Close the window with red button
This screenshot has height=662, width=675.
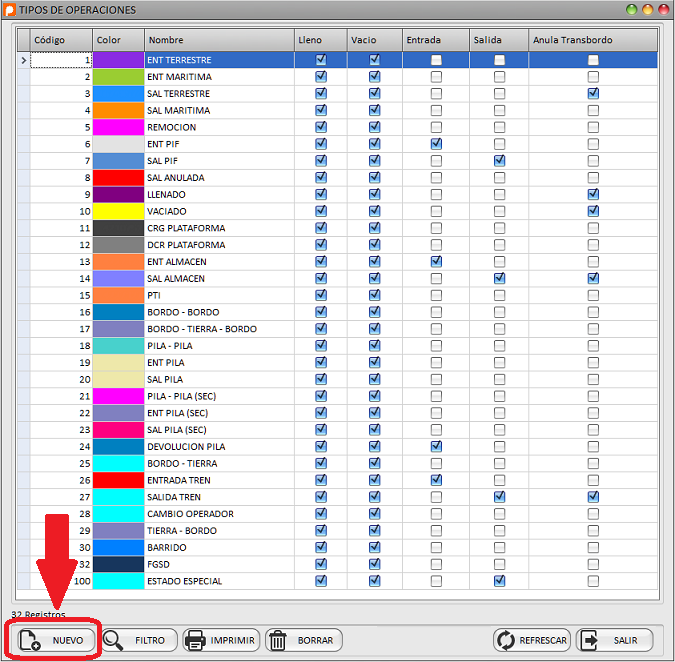pos(664,9)
